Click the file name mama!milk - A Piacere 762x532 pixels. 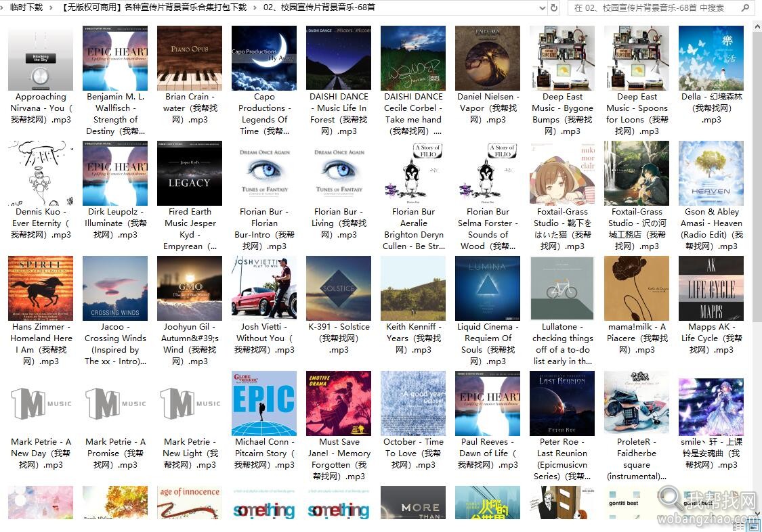click(x=637, y=338)
